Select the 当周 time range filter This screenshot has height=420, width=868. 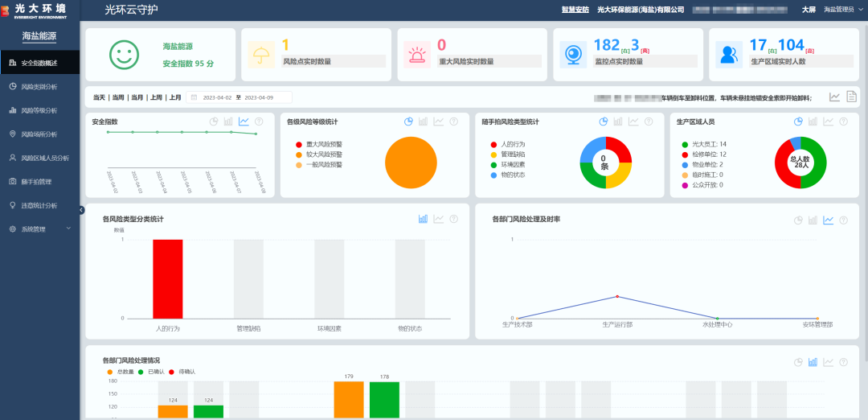(x=118, y=97)
